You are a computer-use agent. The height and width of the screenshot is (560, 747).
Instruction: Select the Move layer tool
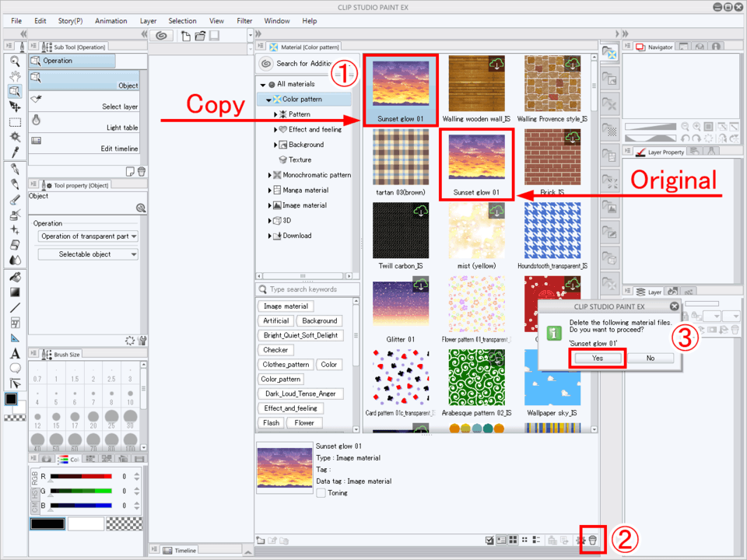point(15,107)
